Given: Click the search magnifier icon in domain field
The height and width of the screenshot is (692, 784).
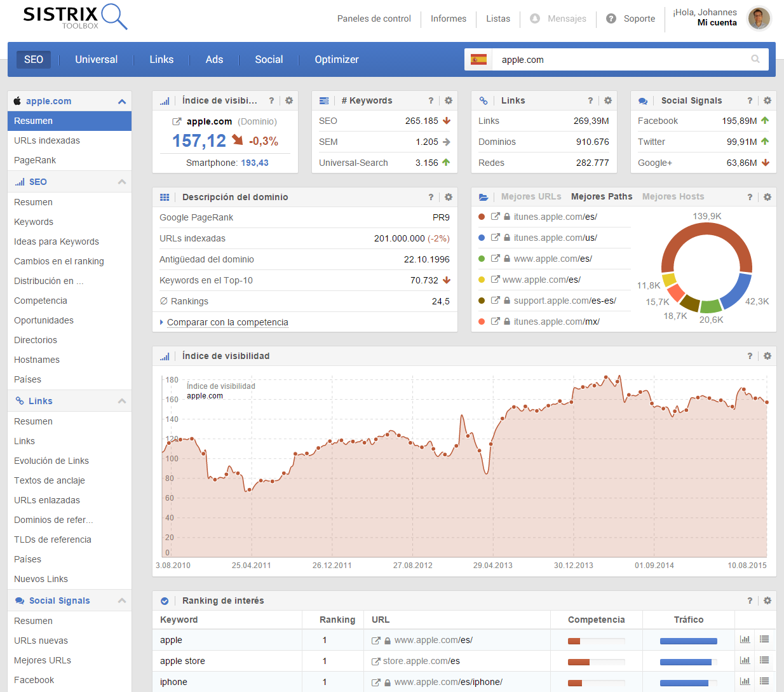Looking at the screenshot, I should click(x=755, y=59).
